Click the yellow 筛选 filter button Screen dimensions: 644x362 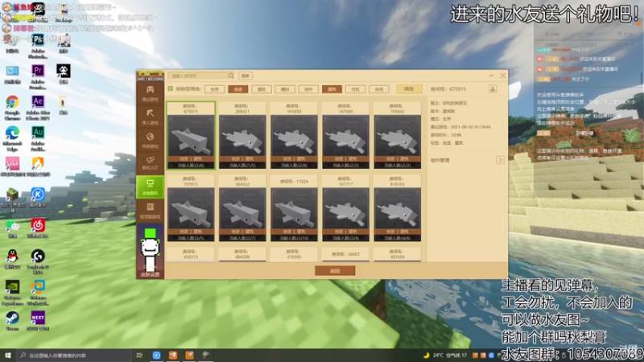pos(409,88)
